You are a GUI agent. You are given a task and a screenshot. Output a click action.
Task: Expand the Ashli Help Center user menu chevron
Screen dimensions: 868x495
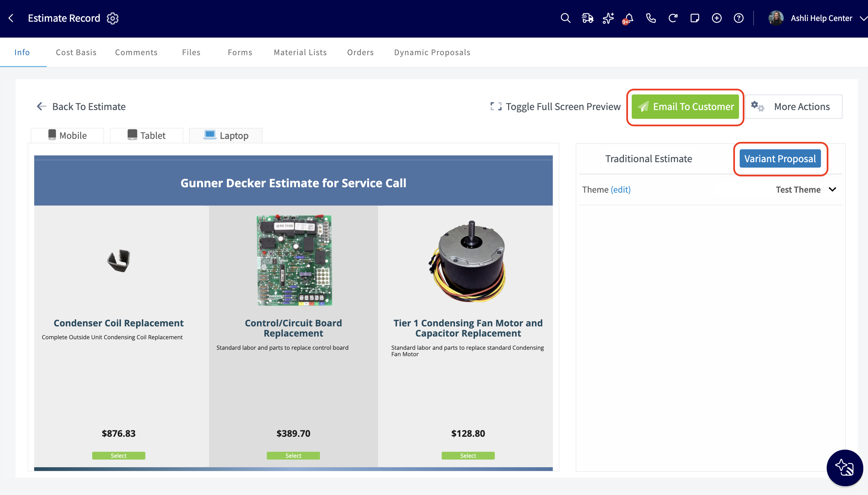point(863,18)
